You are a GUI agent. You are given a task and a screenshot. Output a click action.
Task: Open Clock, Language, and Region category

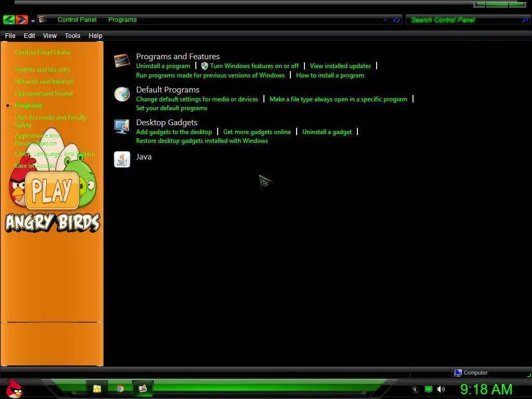[55, 154]
